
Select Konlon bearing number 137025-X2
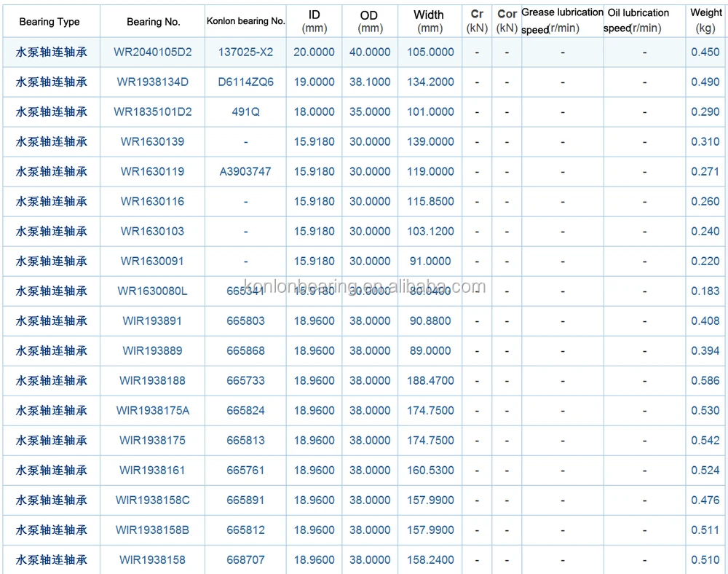(246, 52)
